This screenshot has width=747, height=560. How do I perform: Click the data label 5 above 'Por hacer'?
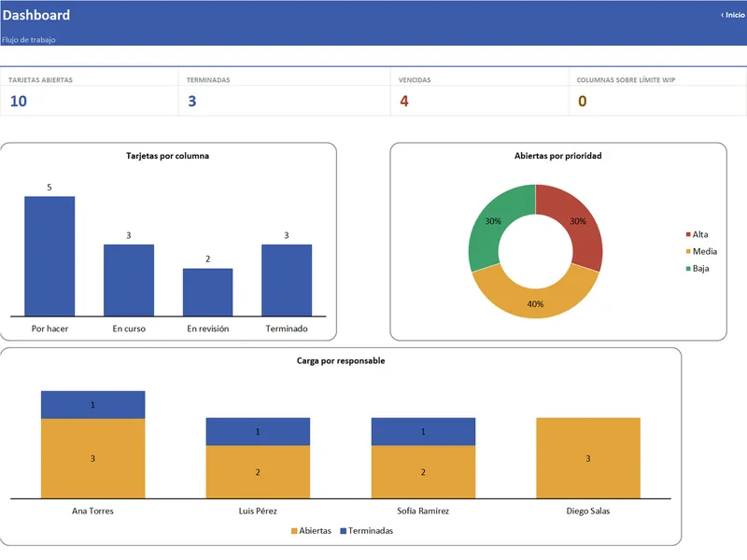click(49, 188)
